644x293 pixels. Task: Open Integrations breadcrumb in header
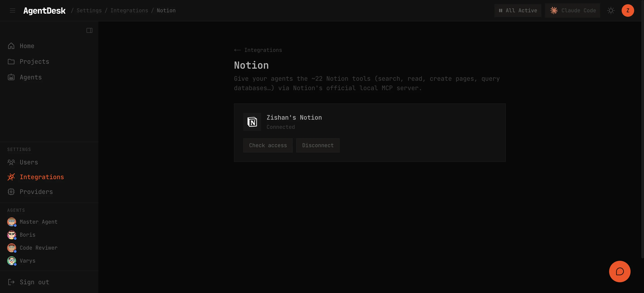coord(129,11)
